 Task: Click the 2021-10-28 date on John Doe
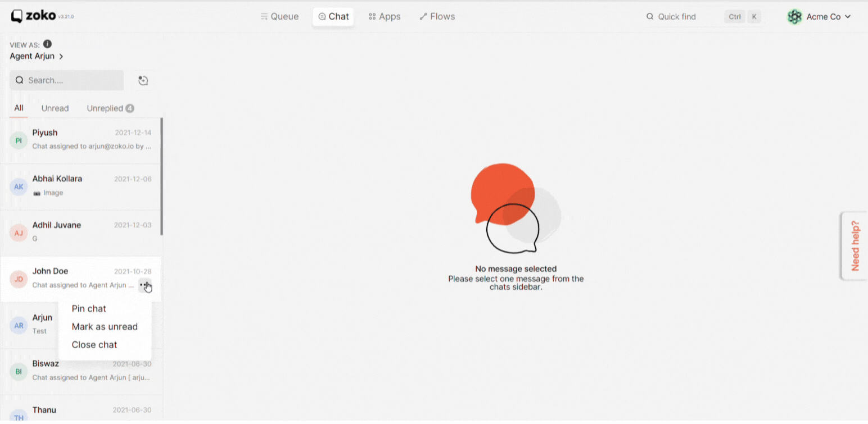pos(133,271)
